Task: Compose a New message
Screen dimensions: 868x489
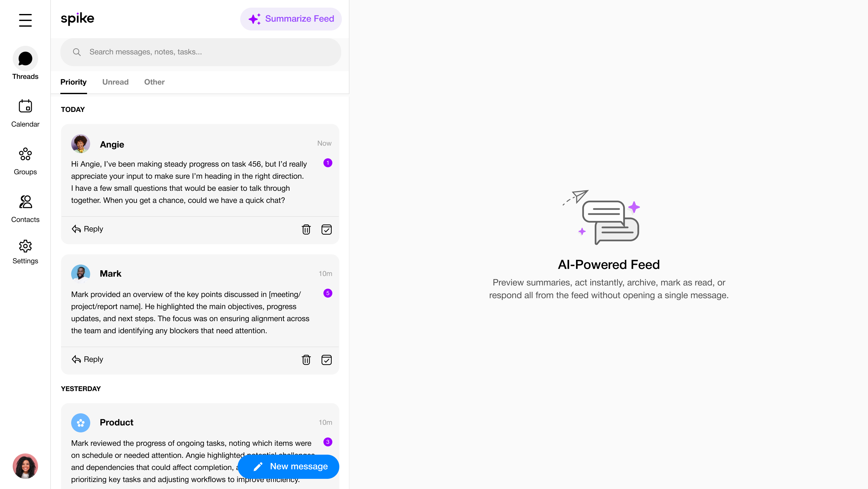Action: [x=288, y=466]
